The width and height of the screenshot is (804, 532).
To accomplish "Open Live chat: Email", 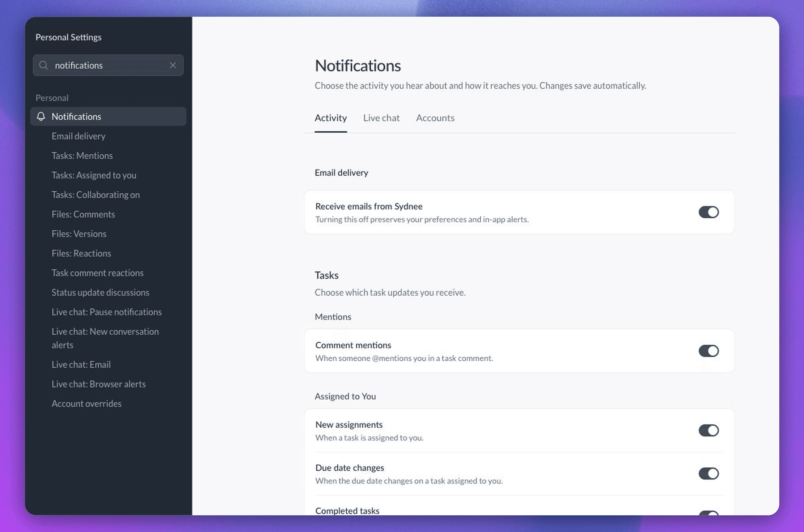I will coord(81,365).
